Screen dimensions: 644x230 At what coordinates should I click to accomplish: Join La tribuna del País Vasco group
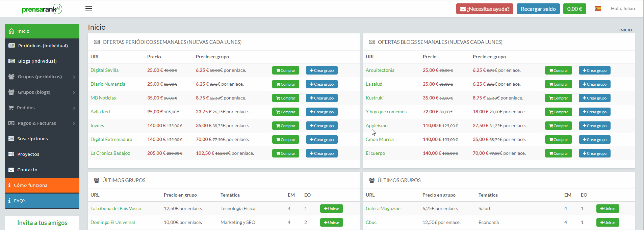pos(332,209)
